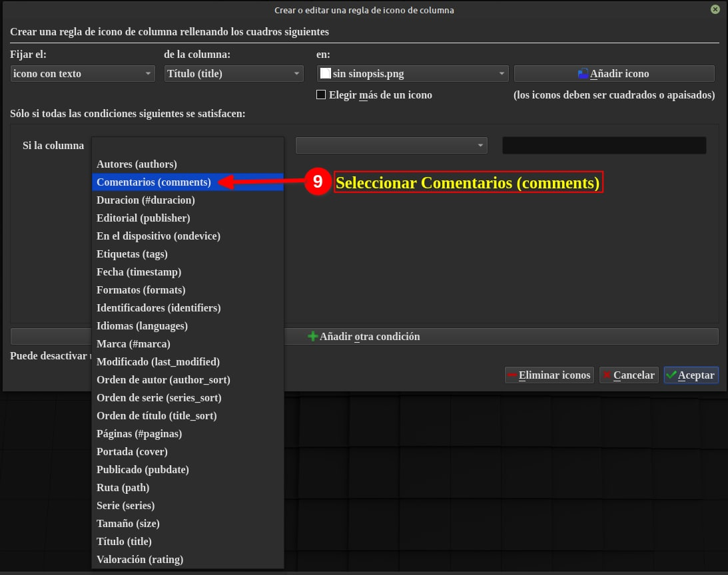Click the Aceptar button

[691, 375]
